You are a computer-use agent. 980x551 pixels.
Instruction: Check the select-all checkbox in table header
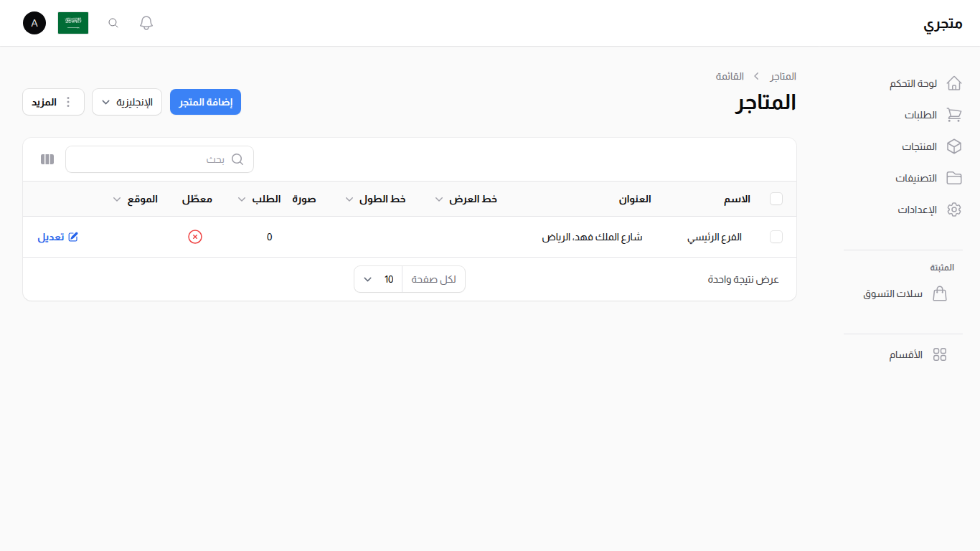(776, 199)
